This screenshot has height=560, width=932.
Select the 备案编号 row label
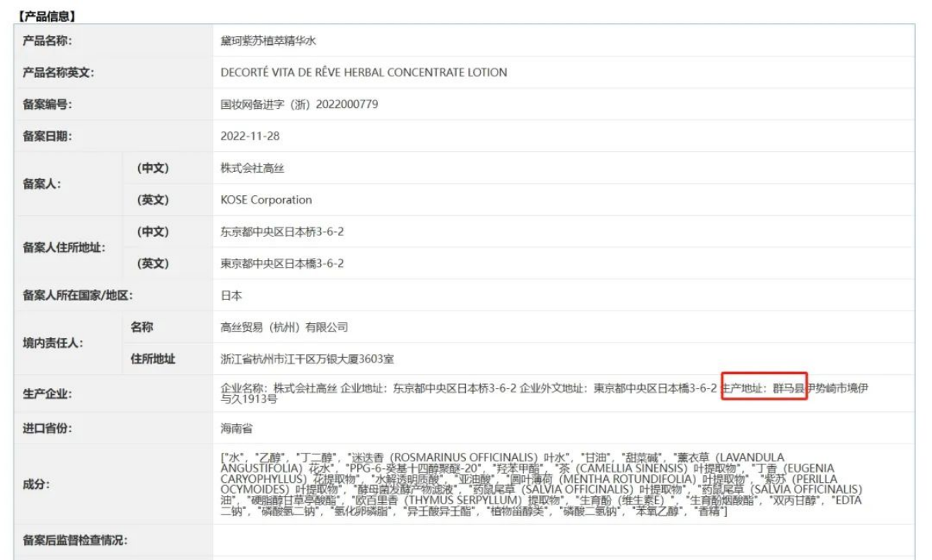47,104
